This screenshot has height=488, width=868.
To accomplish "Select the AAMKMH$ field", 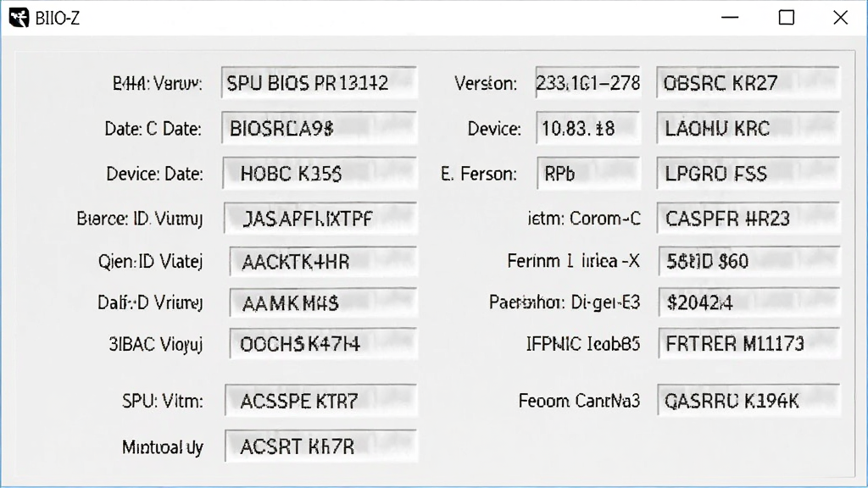I will [x=323, y=302].
